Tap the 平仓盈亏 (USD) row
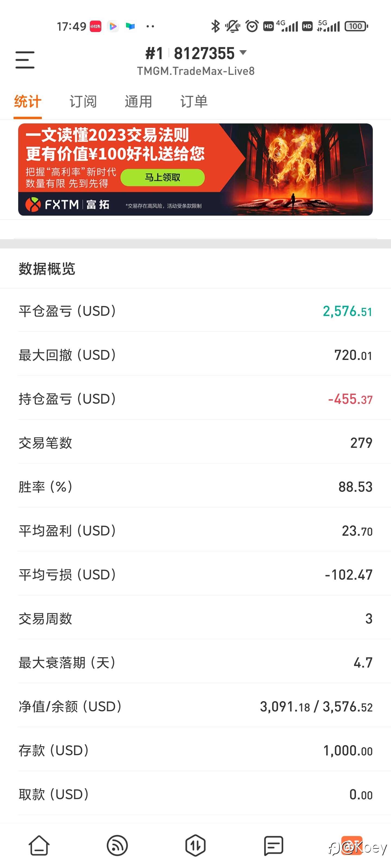Viewport: 391px width, 868px height. click(195, 311)
